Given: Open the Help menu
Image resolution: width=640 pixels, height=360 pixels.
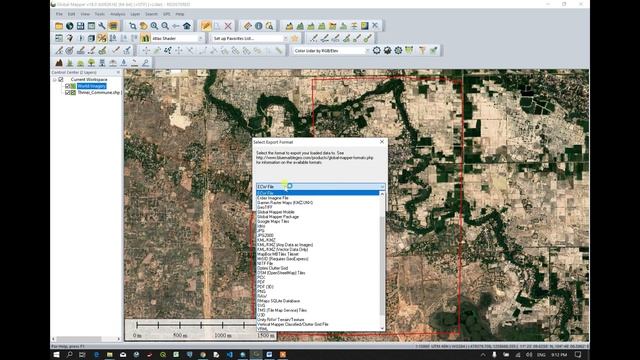Looking at the screenshot, I should tap(180, 14).
